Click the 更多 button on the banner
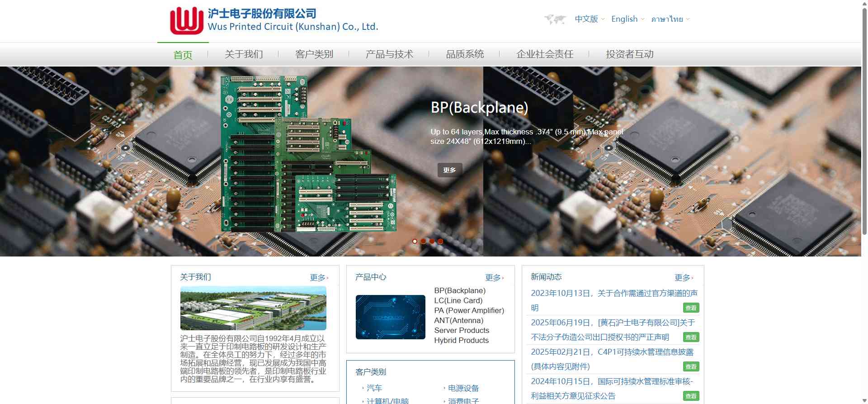The image size is (868, 404). click(449, 170)
